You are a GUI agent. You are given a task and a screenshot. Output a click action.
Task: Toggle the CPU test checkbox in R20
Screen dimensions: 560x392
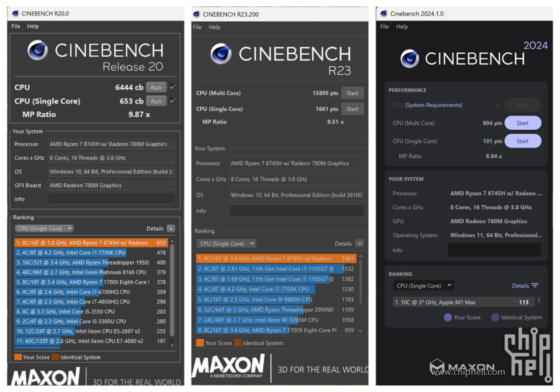tap(173, 87)
